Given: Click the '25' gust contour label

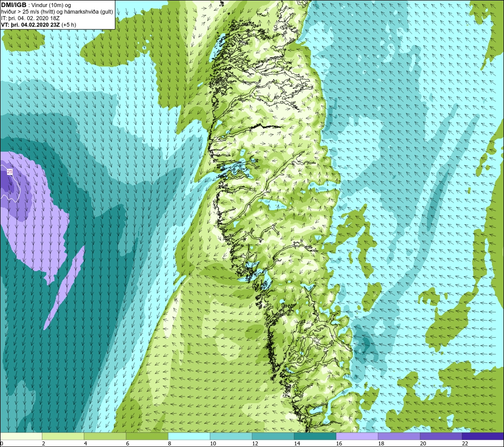Looking at the screenshot, I should [10, 172].
